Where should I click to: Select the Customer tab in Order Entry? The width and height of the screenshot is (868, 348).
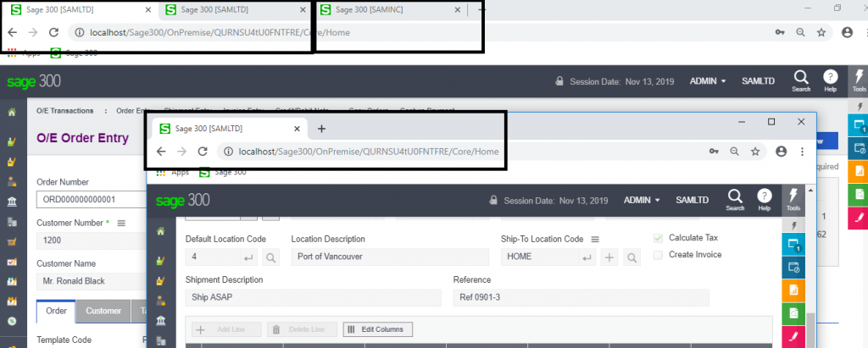click(x=103, y=311)
